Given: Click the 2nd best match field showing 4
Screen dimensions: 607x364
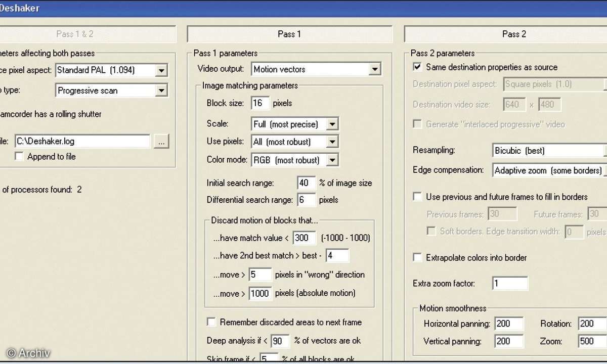Looking at the screenshot, I should click(337, 256).
